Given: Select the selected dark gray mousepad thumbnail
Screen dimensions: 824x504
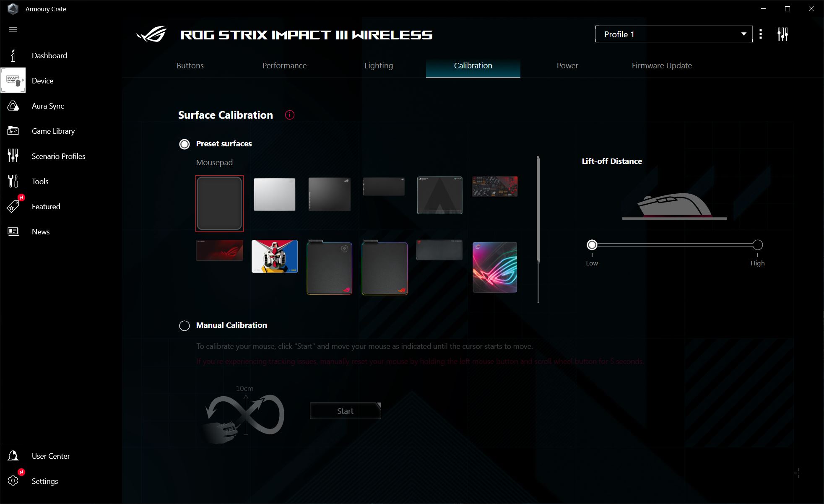Looking at the screenshot, I should point(219,203).
